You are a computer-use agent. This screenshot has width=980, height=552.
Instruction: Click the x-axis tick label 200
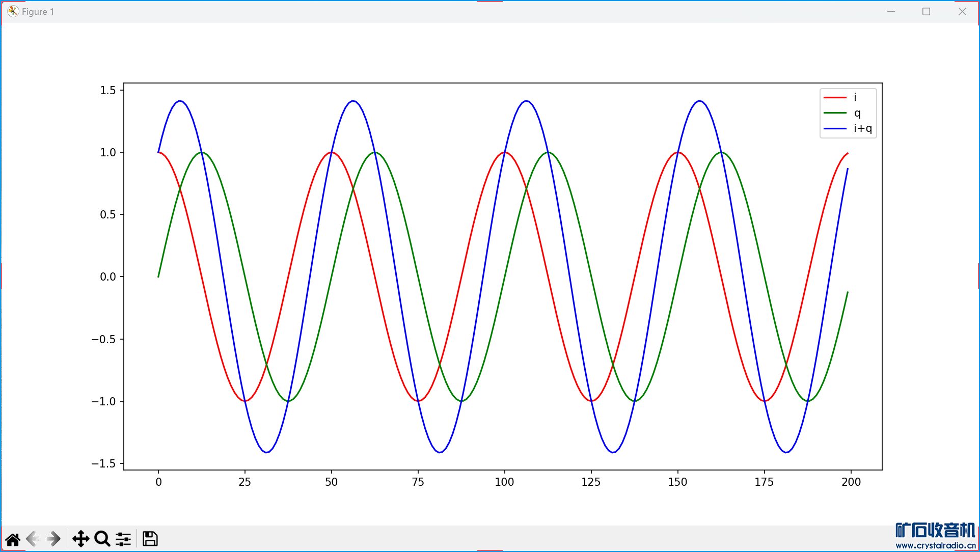point(851,482)
